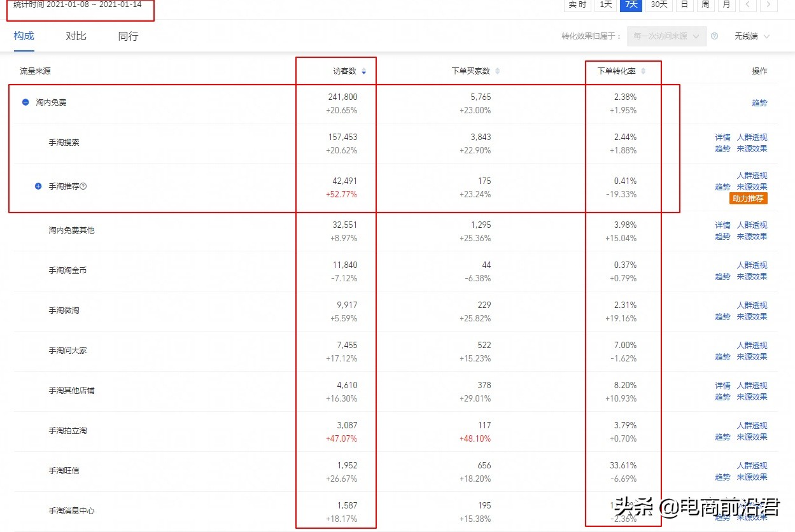Switch to the 构成 tab
Screen dimensions: 795x532
[24, 36]
